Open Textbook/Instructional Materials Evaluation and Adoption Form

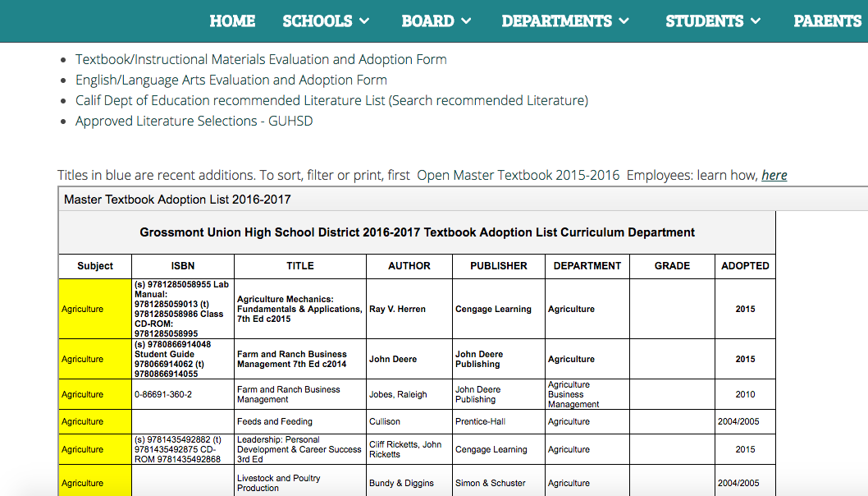[x=261, y=59]
